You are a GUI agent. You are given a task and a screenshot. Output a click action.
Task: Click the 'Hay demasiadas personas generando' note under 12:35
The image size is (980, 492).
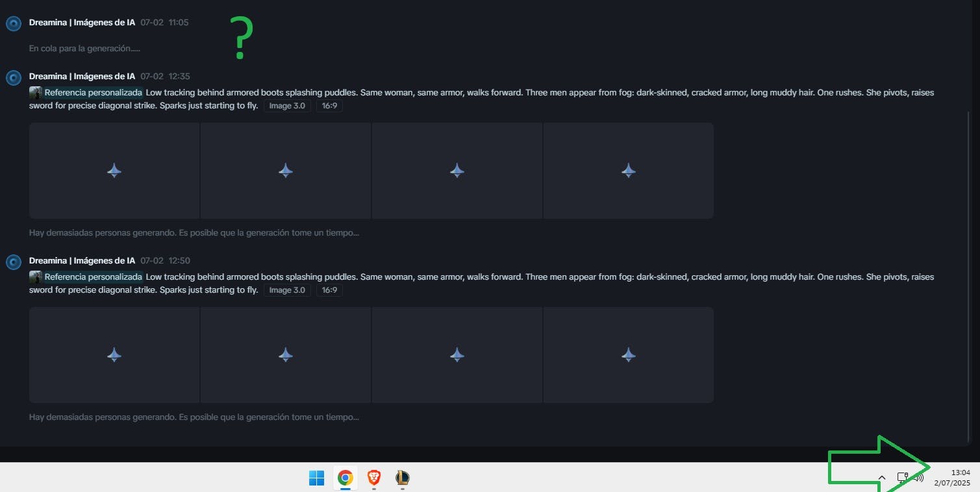[194, 232]
